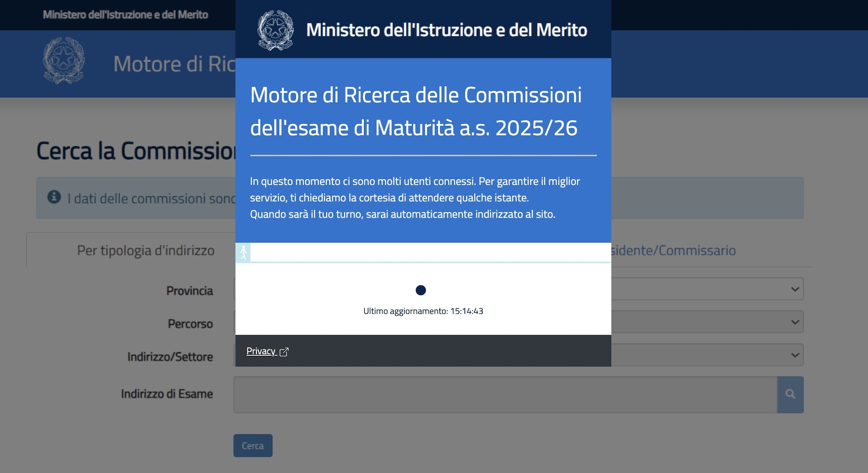Click the Percorso field label

pyautogui.click(x=190, y=324)
